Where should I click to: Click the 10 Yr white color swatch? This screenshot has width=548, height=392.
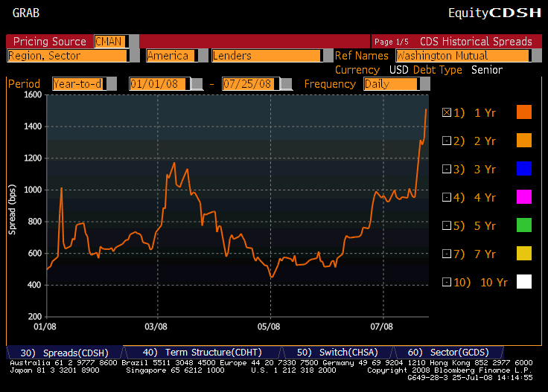(x=524, y=281)
